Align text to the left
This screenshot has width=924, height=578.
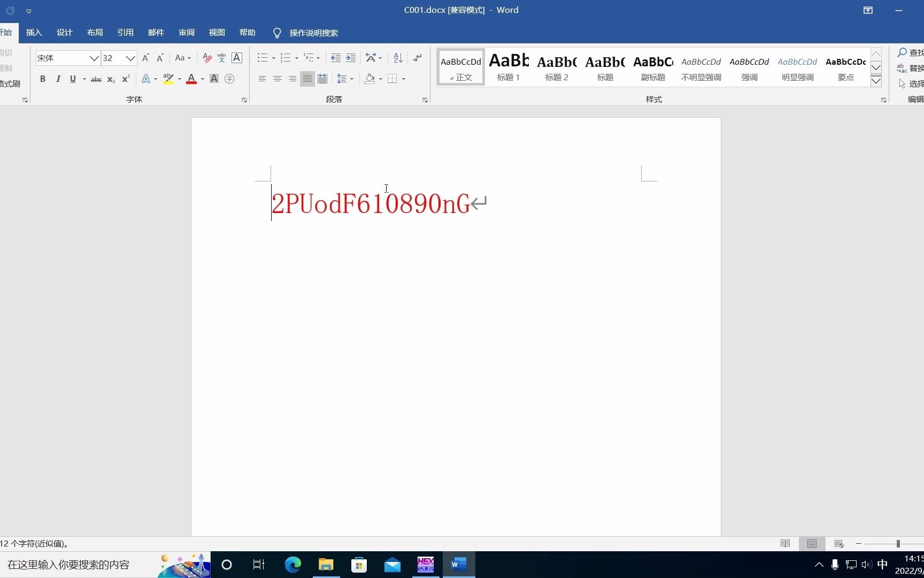click(x=263, y=79)
